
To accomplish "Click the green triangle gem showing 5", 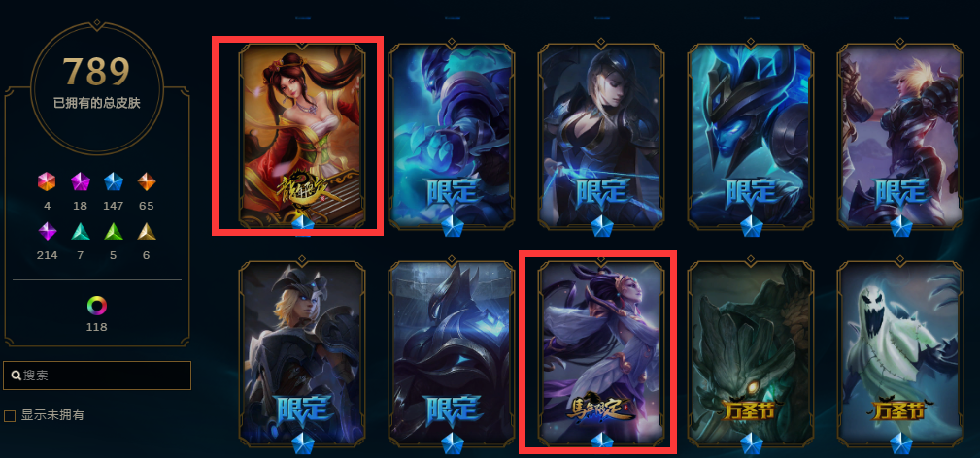I will tap(113, 231).
